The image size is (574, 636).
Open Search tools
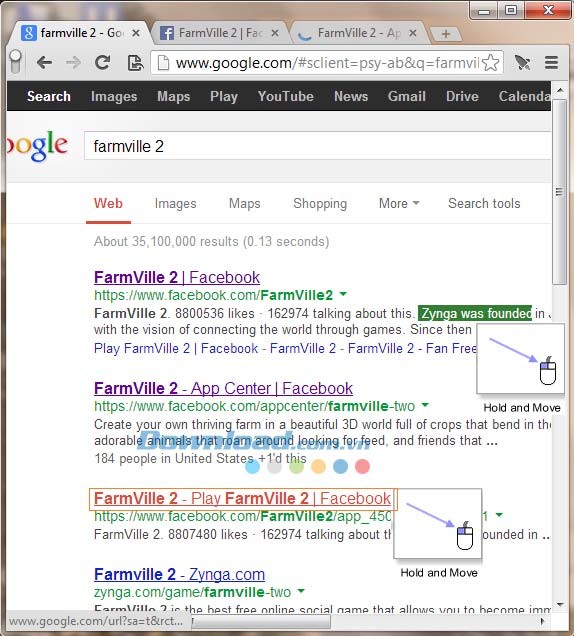point(484,204)
